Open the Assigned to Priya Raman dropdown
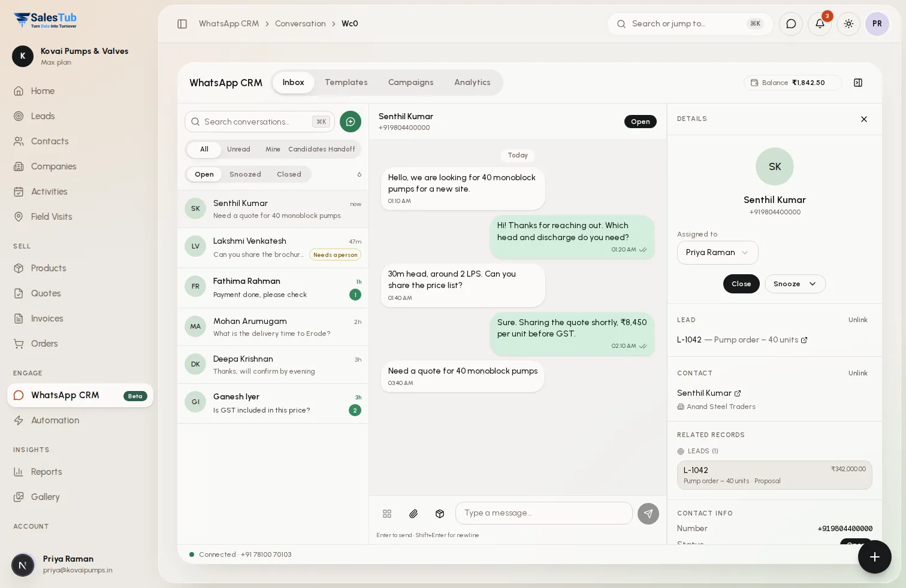The width and height of the screenshot is (906, 588). point(718,253)
